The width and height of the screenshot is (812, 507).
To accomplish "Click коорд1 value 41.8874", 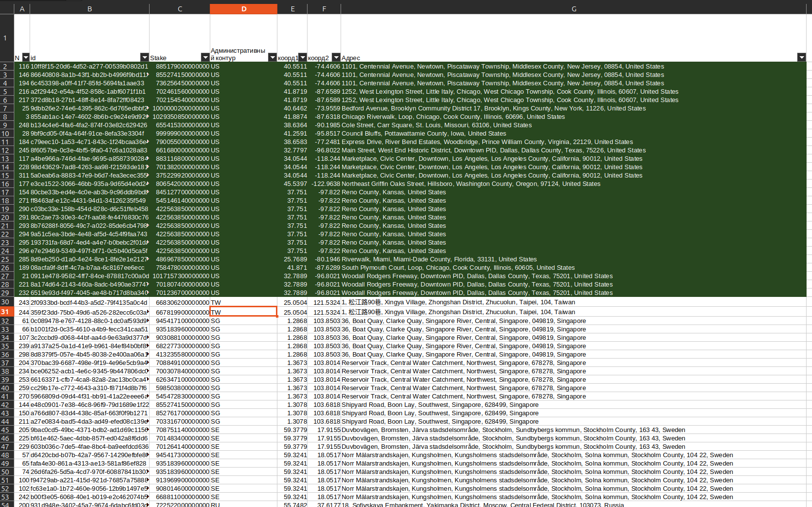I will 292,116.
